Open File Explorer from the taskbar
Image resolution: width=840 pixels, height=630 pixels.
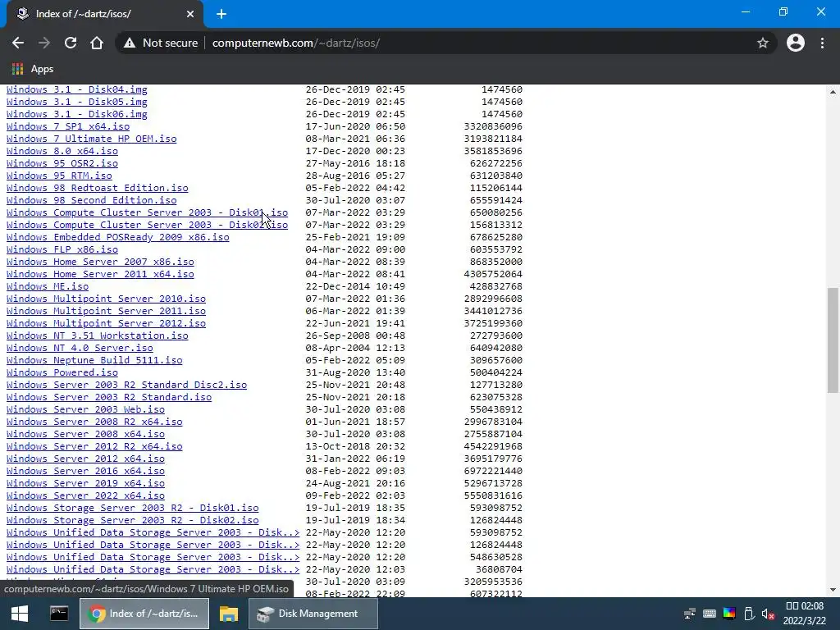pos(228,614)
